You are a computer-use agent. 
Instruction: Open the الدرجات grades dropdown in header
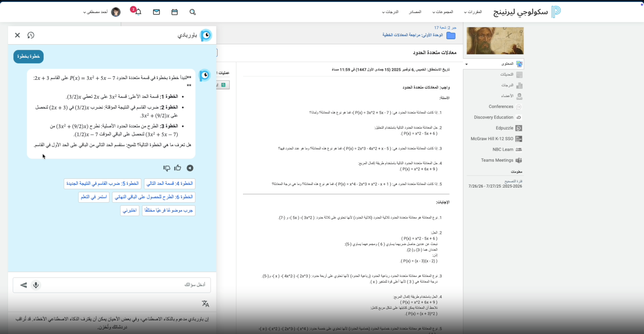tap(390, 12)
